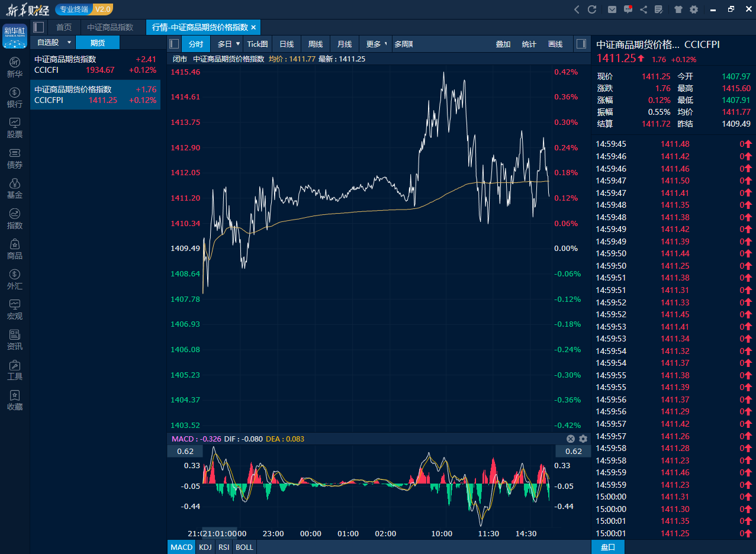
Task: Select the CCICFPI 中证商品期货价格指数 row
Action: [95, 95]
